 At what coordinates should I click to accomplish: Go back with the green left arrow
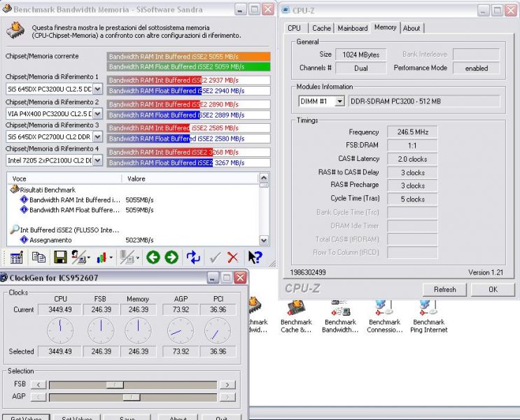(x=153, y=258)
